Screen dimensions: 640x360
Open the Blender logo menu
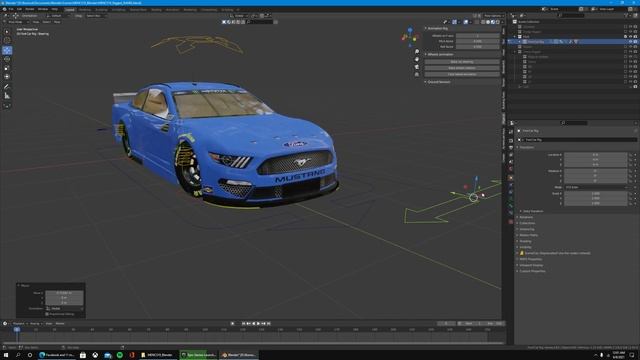[4, 9]
